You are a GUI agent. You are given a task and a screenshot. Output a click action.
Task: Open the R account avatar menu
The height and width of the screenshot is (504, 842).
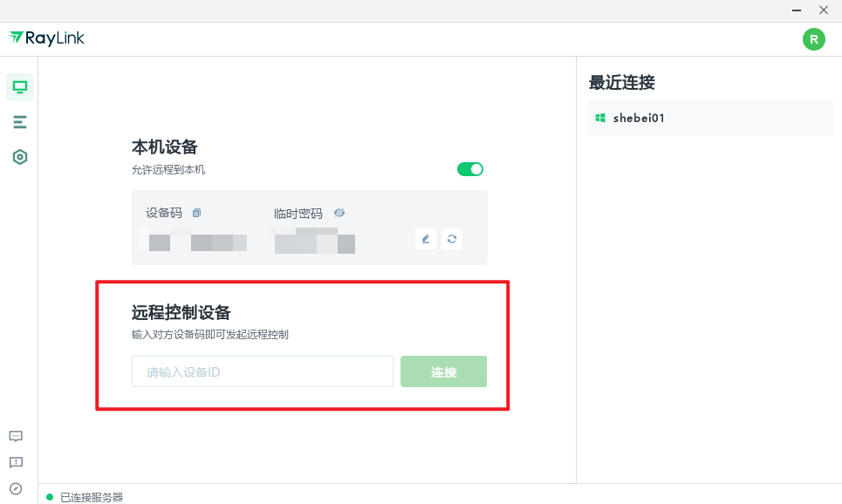(813, 39)
